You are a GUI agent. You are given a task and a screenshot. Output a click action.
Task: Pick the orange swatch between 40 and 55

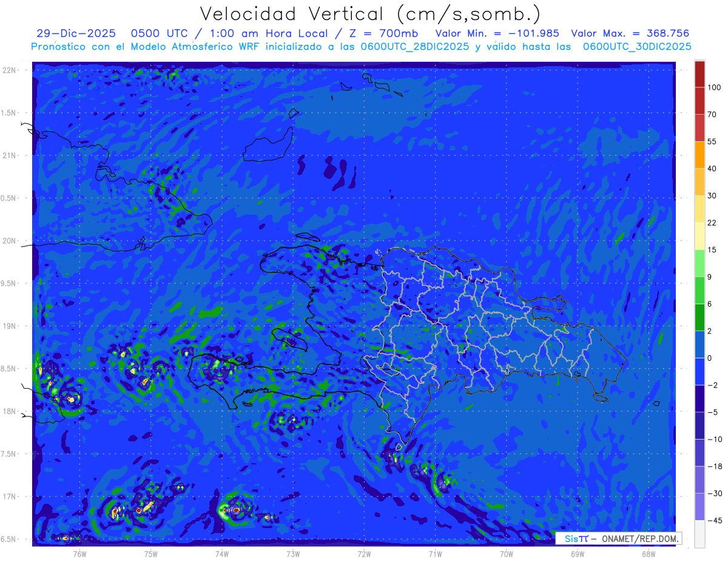click(x=699, y=155)
